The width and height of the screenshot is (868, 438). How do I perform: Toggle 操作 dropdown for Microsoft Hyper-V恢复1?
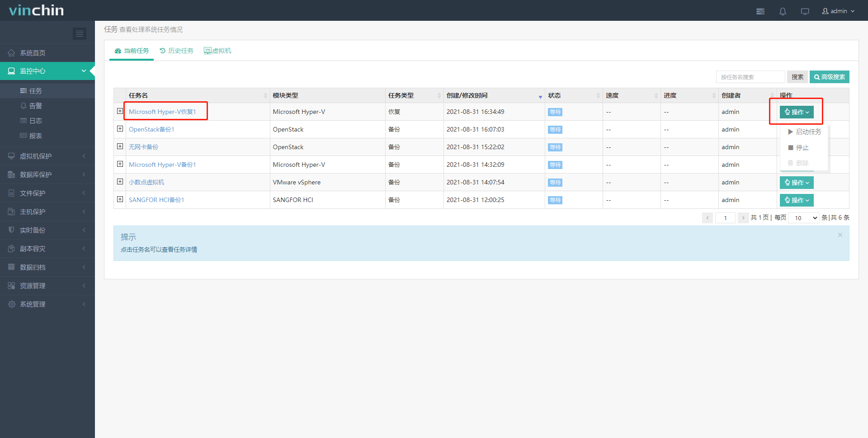[797, 112]
